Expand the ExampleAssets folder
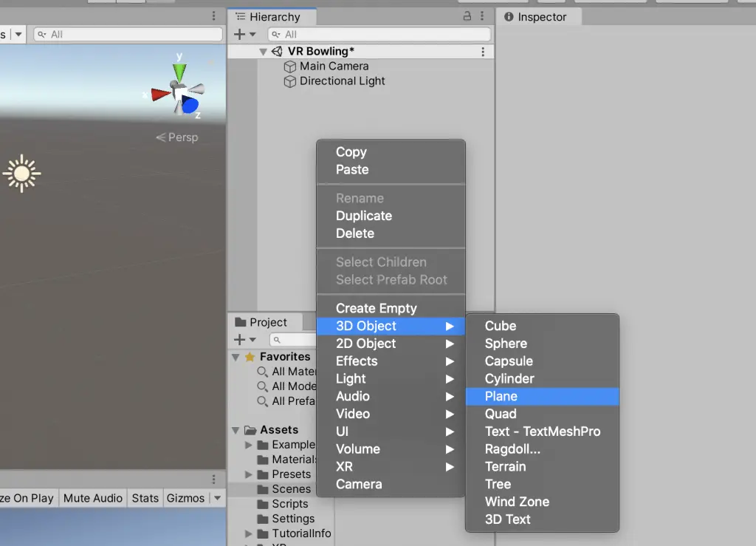This screenshot has height=546, width=756. tap(248, 445)
